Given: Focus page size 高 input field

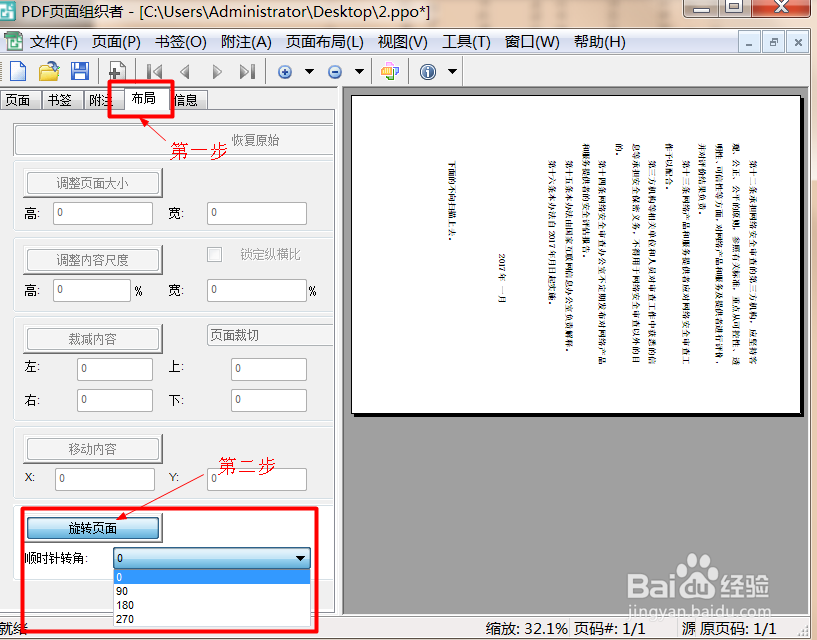Looking at the screenshot, I should [103, 213].
